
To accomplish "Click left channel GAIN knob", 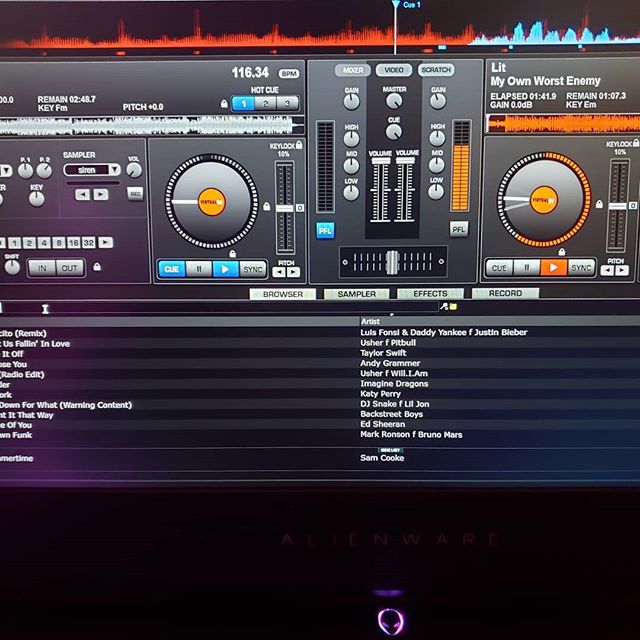I will tap(351, 102).
